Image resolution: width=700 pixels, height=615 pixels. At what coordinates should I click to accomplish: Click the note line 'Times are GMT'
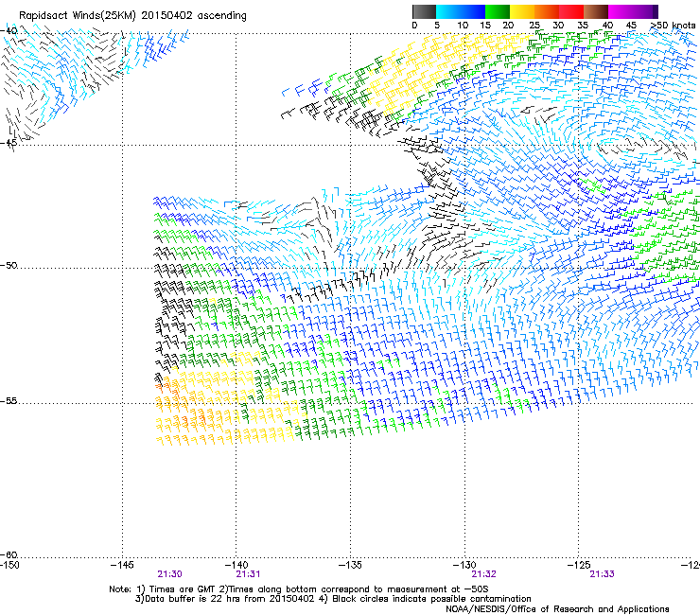(183, 589)
